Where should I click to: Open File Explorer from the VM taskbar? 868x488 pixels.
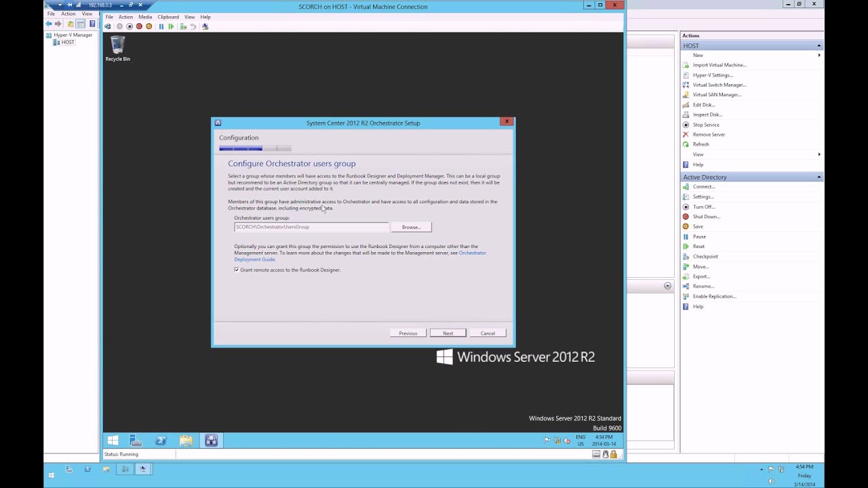186,441
